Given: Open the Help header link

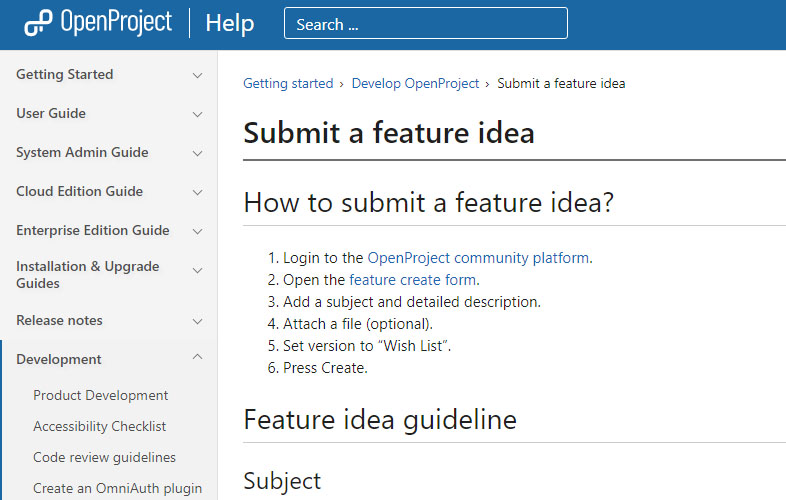Looking at the screenshot, I should click(x=229, y=23).
